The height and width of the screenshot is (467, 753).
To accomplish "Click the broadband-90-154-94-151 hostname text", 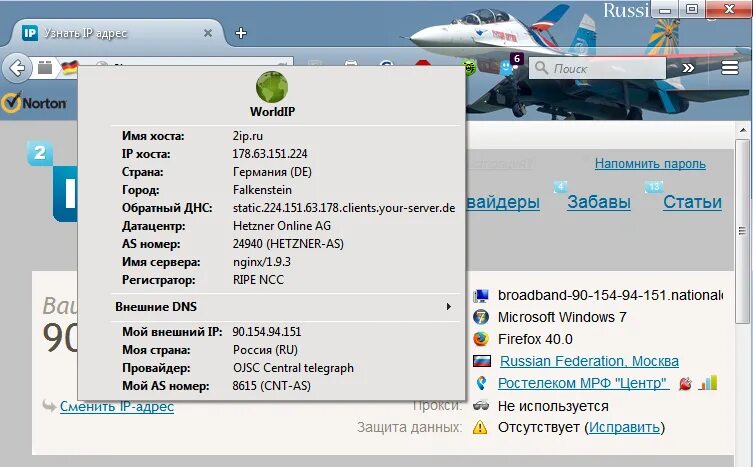I will click(x=610, y=295).
